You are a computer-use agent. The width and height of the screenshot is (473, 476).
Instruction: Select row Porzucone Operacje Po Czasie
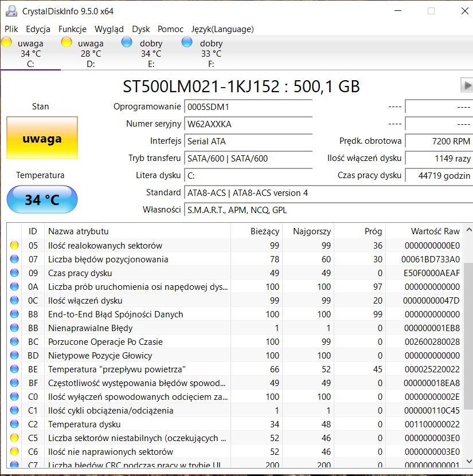pos(235,341)
